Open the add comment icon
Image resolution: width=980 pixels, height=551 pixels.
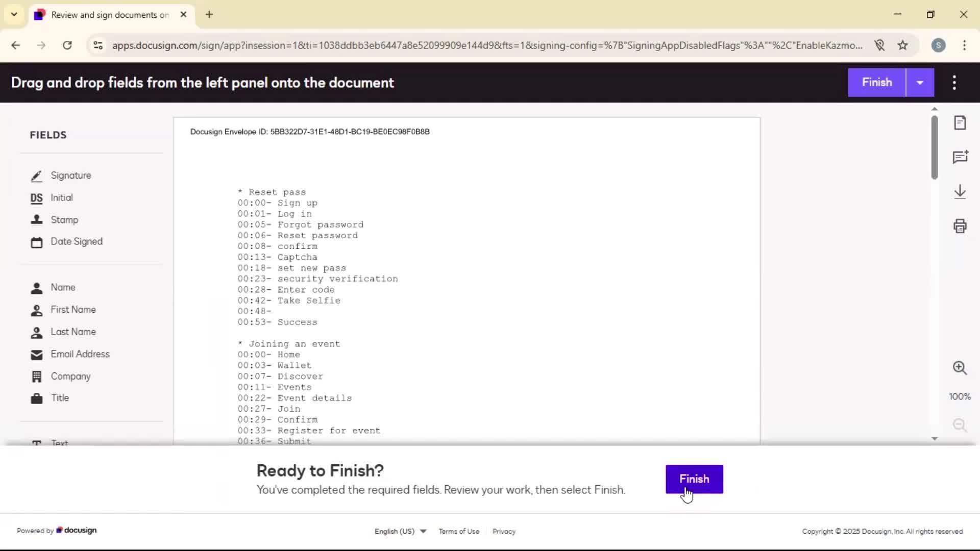click(960, 157)
